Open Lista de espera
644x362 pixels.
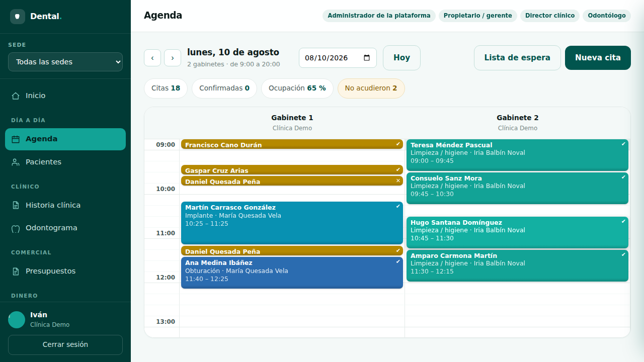tap(517, 58)
